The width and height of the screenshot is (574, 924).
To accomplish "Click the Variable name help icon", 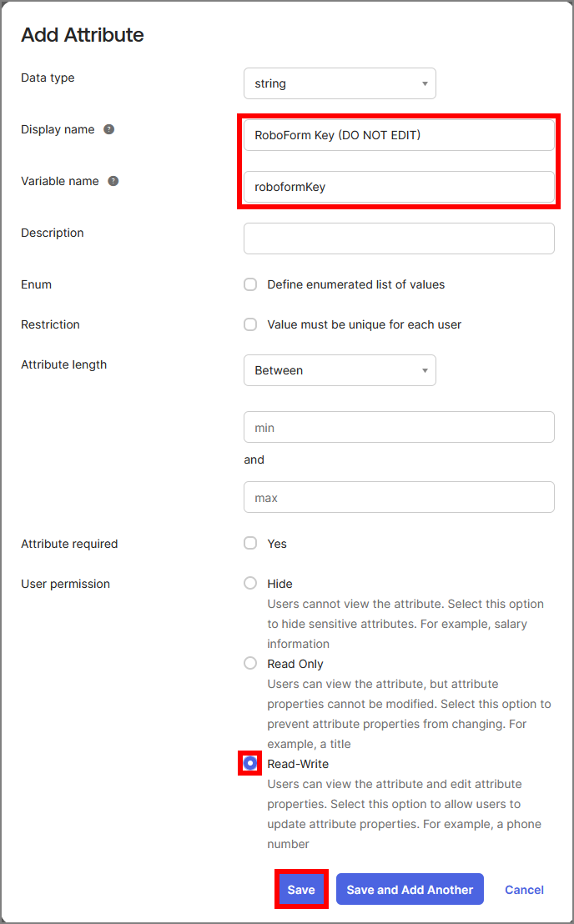I will 113,182.
